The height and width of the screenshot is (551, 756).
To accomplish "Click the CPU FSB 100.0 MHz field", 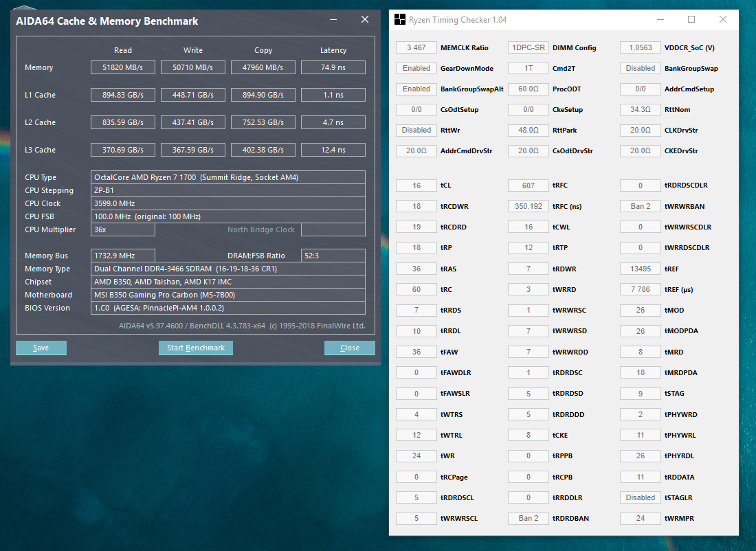I will tap(228, 216).
